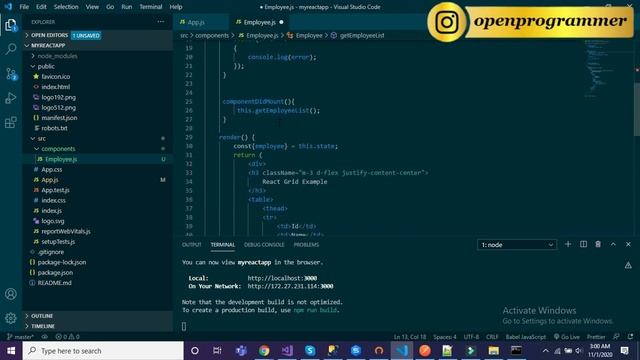
Task: Open reportWebVitals.js in the file tree
Action: click(66, 231)
